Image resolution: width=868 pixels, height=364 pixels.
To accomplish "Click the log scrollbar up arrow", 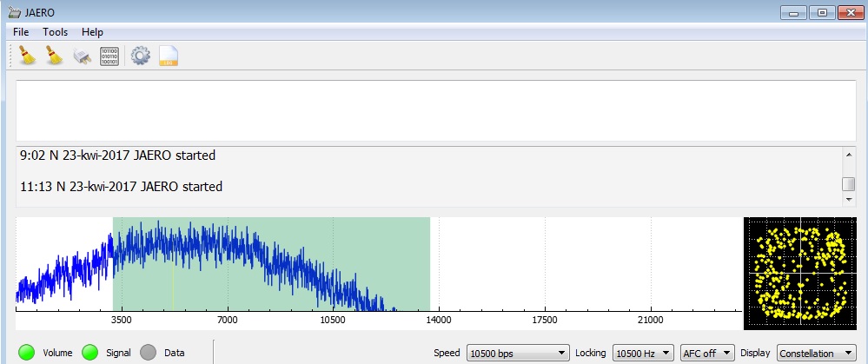I will [848, 155].
